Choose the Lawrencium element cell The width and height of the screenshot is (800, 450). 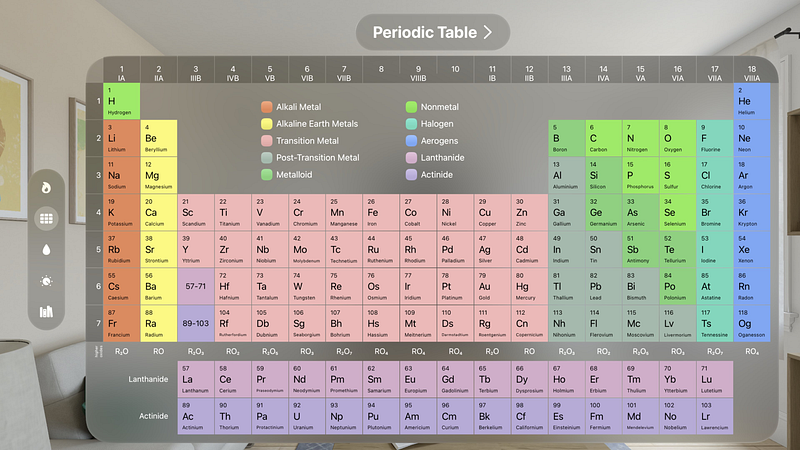715,416
